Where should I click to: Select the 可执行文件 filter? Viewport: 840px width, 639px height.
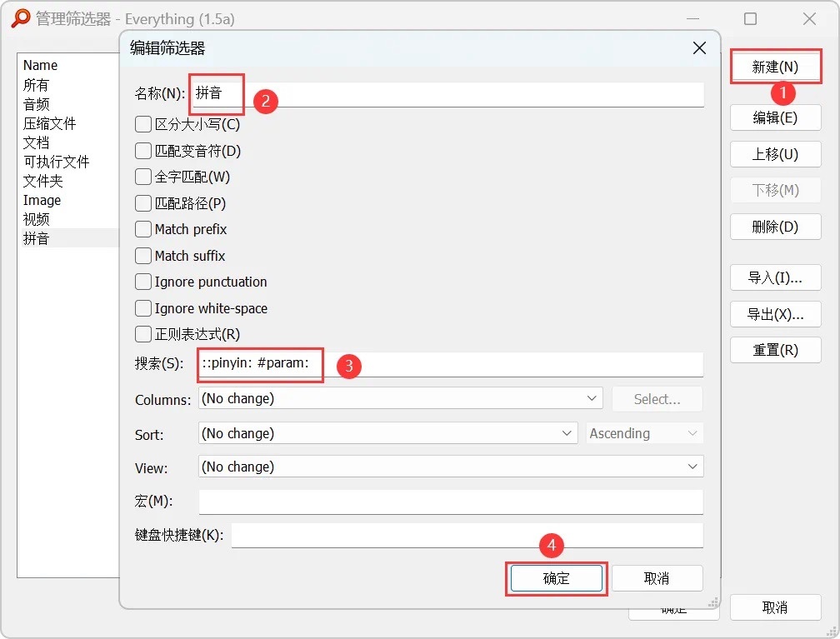coord(56,162)
